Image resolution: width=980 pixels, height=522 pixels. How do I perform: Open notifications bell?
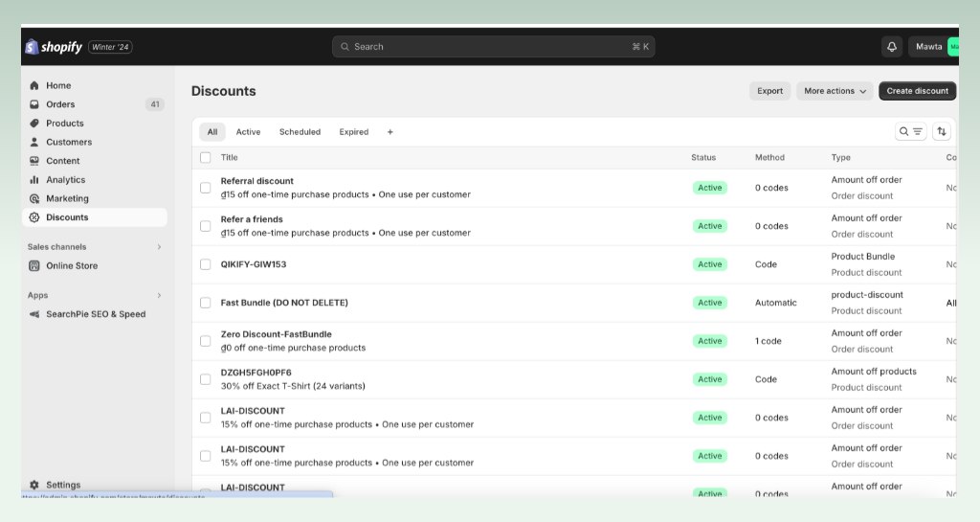tap(892, 47)
